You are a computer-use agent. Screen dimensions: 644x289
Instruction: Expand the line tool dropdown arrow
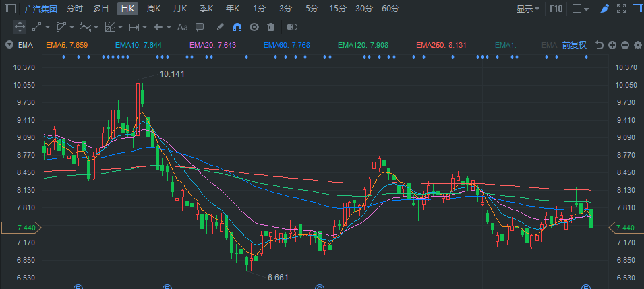pos(47,27)
